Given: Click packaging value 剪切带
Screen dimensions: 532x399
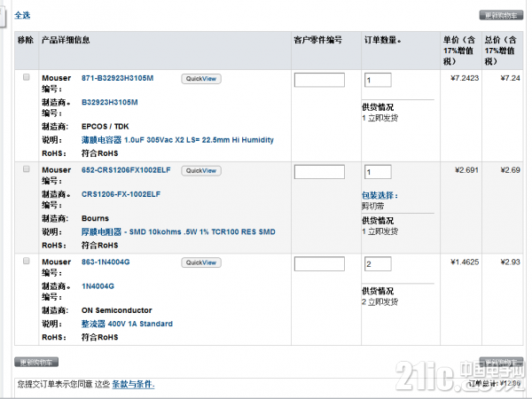Looking at the screenshot, I should point(373,206).
